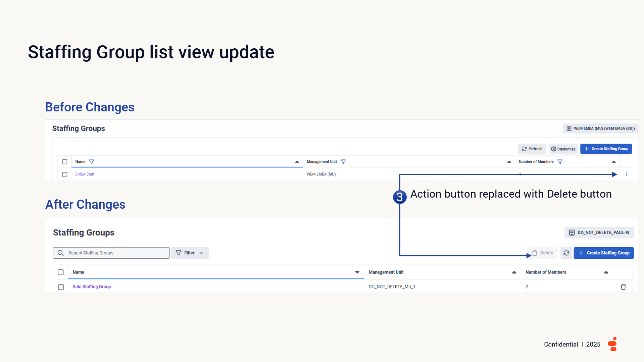The height and width of the screenshot is (362, 644).
Task: Toggle the select-all checkbox in After Changes table
Action: pos(61,272)
